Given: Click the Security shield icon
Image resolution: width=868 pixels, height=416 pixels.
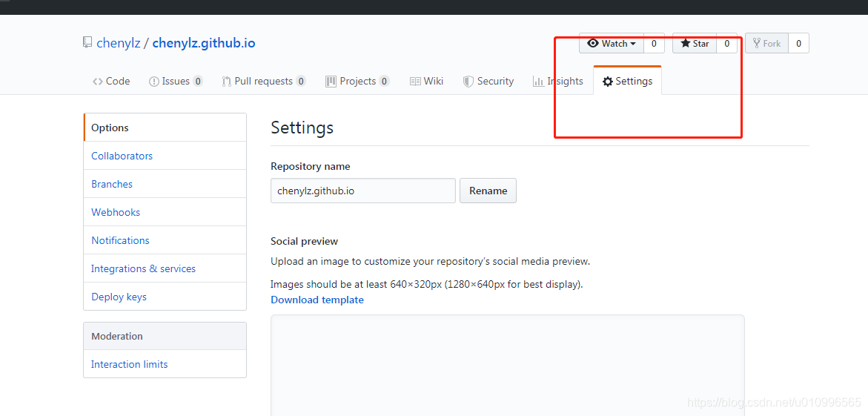Looking at the screenshot, I should tap(468, 82).
